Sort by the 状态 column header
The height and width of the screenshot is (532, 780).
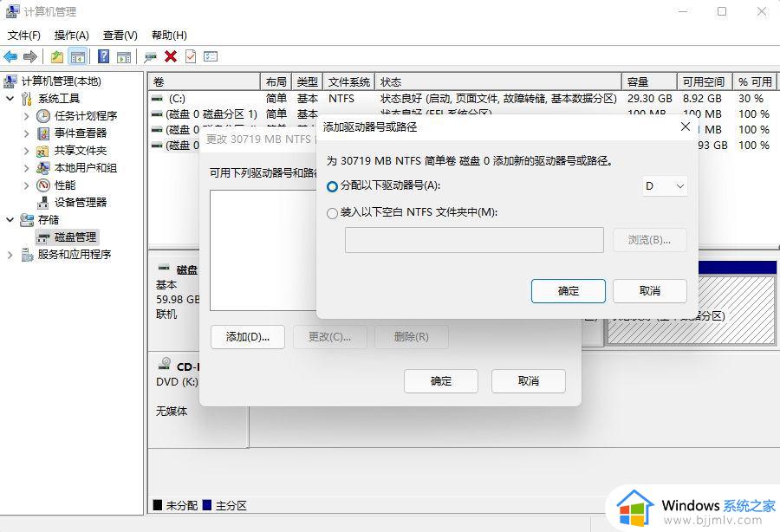498,81
